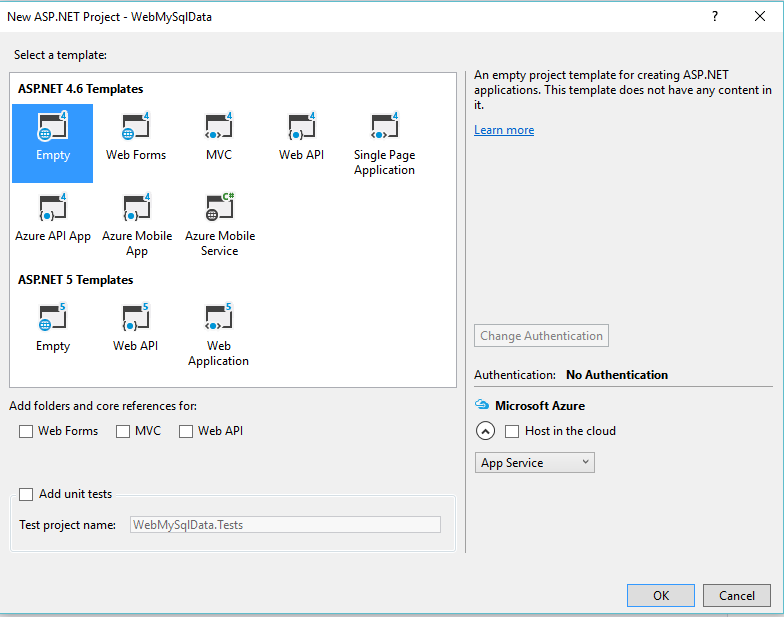Pick the ASP.NET 4.6 Web API template icon
This screenshot has height=617, width=784.
click(x=301, y=129)
